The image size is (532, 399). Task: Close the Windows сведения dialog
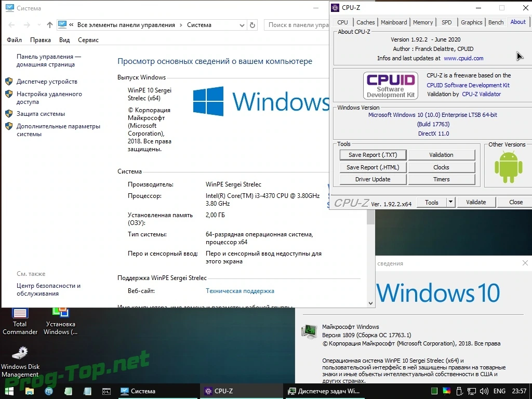pos(525,263)
